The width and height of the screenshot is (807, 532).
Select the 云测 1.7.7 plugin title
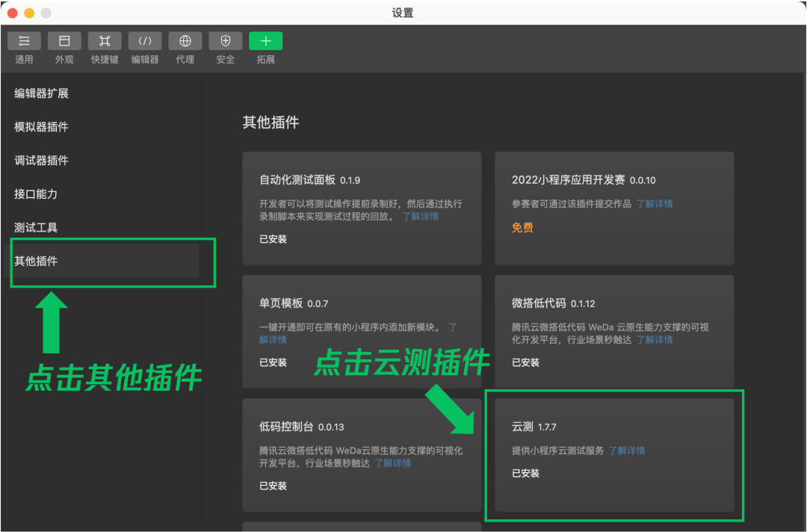pos(534,427)
